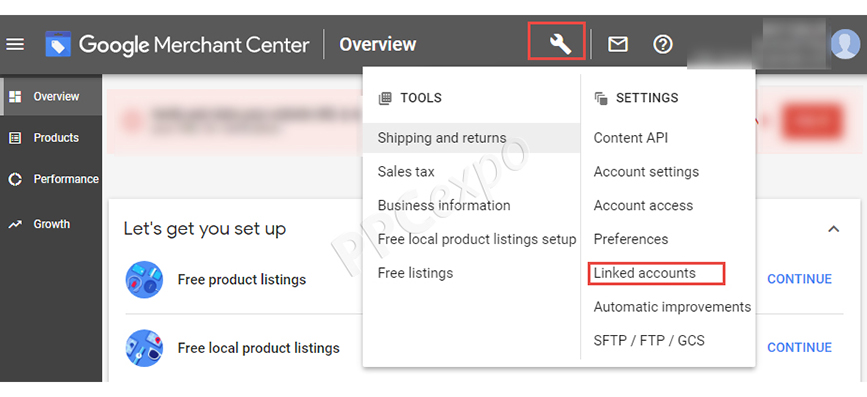
Task: Click the Free local product listings row title
Action: (x=258, y=348)
